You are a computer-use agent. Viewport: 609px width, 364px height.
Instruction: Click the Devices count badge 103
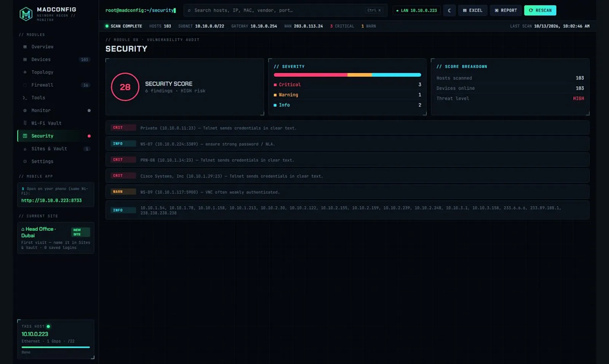click(x=84, y=60)
